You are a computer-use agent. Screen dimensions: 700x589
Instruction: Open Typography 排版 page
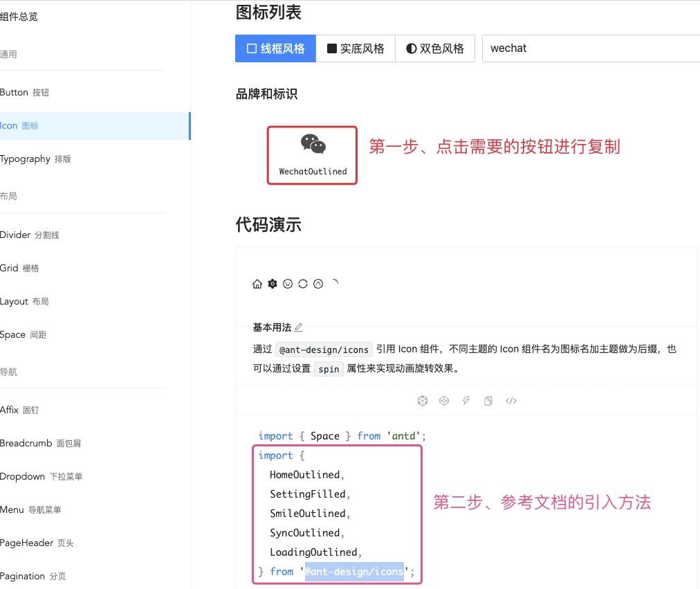point(36,159)
